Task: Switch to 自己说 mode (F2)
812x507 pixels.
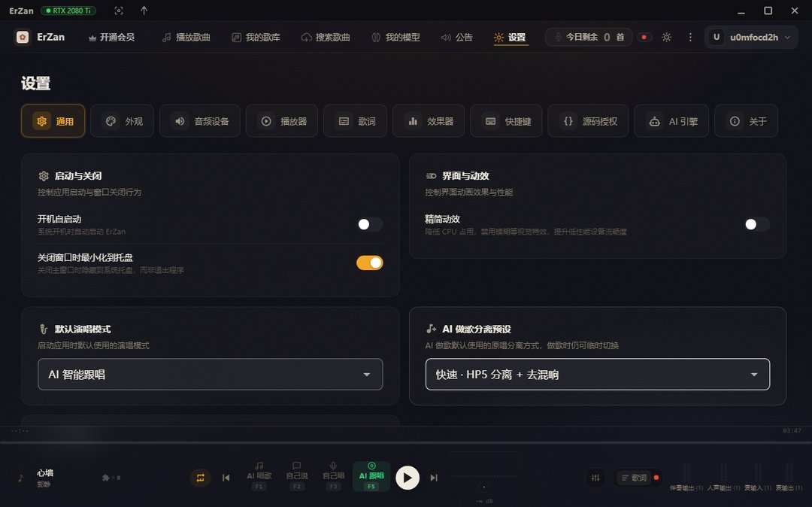Action: 297,476
